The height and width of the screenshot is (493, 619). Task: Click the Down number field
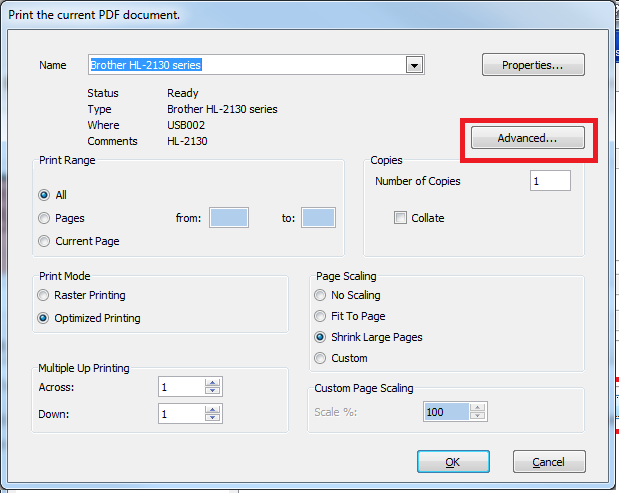click(x=182, y=413)
